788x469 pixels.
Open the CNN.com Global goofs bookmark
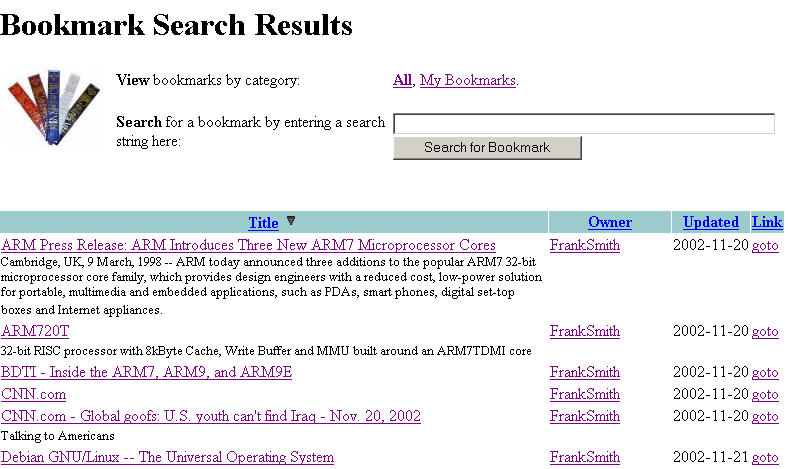click(211, 416)
